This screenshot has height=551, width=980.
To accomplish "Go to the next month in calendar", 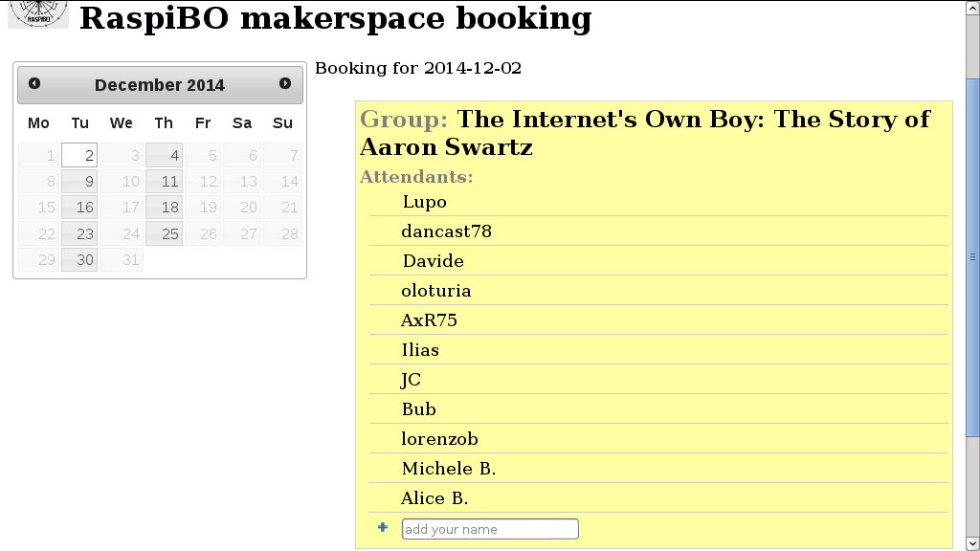I will point(285,83).
